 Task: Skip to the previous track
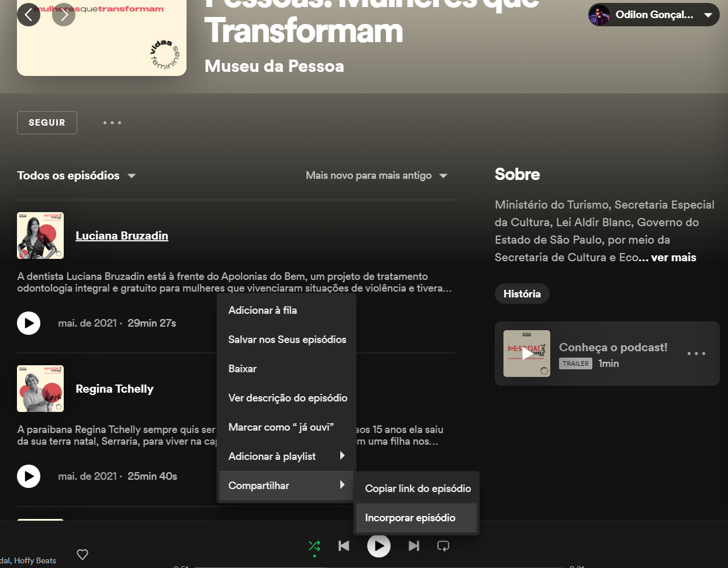pos(344,546)
